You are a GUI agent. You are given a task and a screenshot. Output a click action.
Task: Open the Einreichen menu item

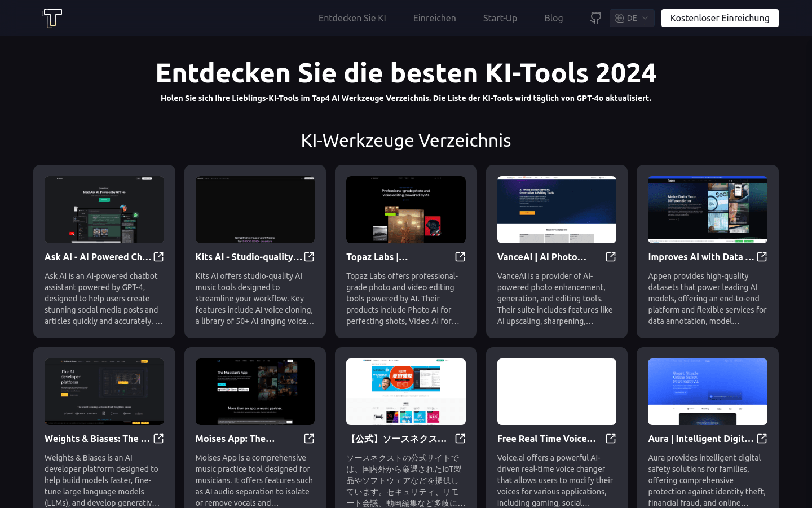[435, 18]
